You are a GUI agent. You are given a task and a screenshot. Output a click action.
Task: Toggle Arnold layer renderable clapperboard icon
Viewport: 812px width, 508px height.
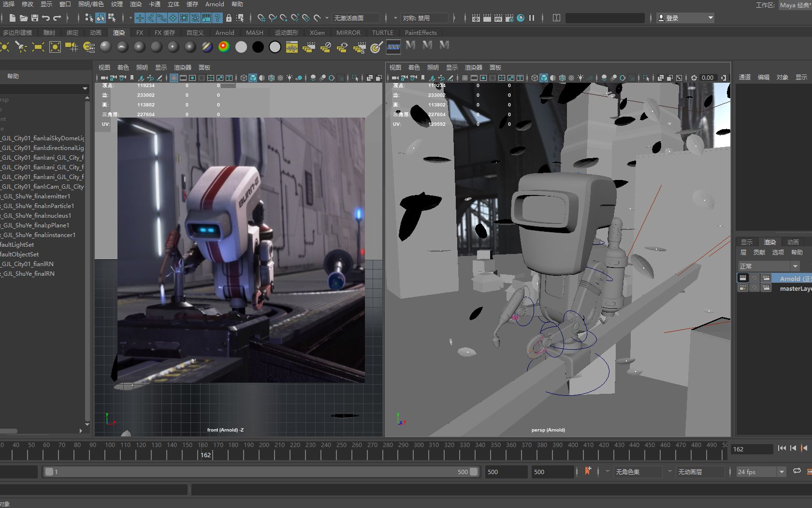click(x=743, y=278)
